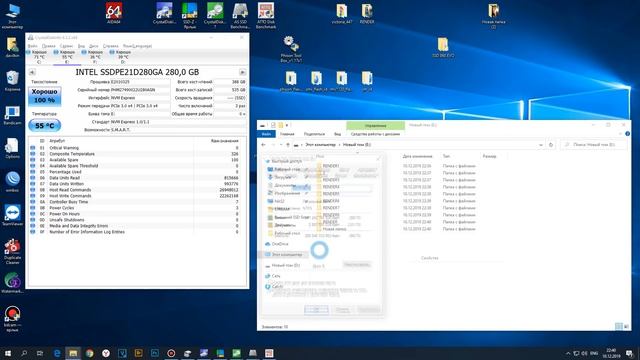
Task: Click Этот компьютер in the Explorer address path
Action: (320, 145)
